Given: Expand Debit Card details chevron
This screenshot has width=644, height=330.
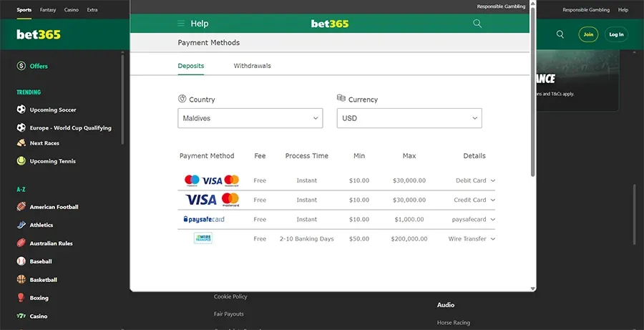Looking at the screenshot, I should (493, 181).
